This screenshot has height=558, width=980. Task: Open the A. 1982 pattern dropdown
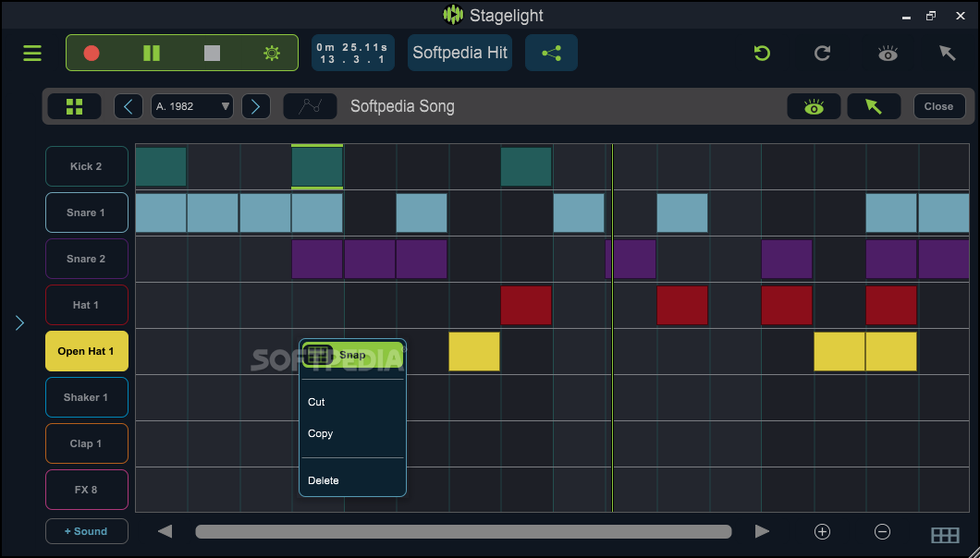coord(192,106)
